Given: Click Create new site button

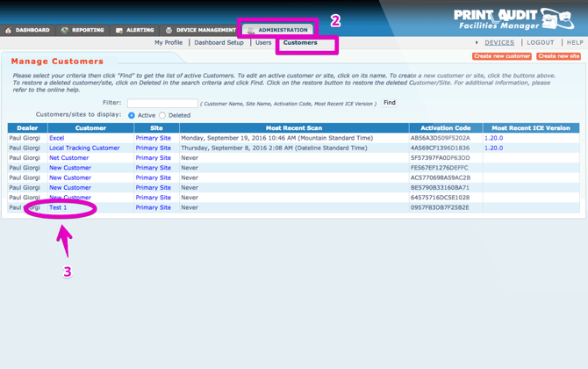Looking at the screenshot, I should point(559,56).
